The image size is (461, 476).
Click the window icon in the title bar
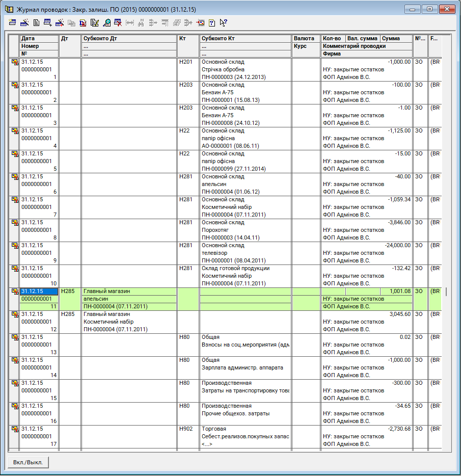click(9, 10)
